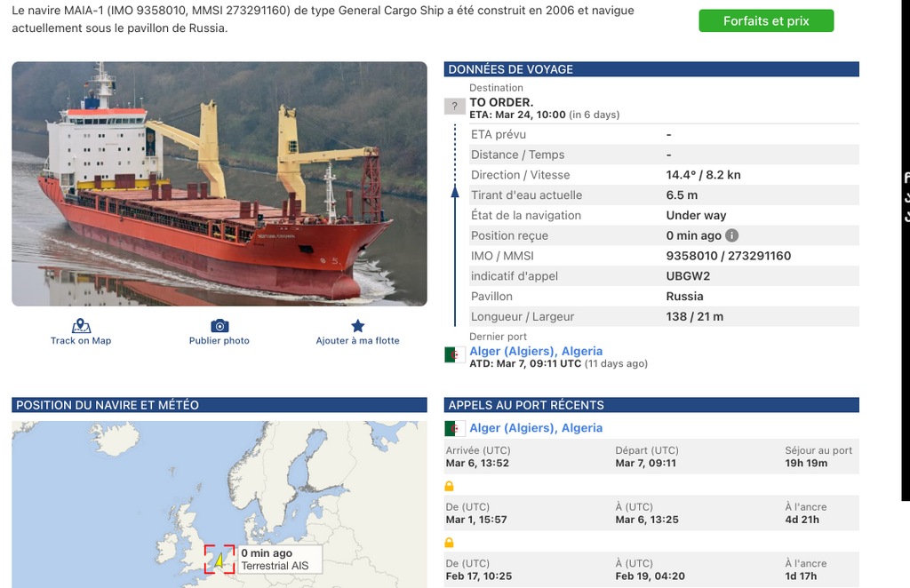The width and height of the screenshot is (910, 588).
Task: Click the lock icon above Feb 17 row
Action: pos(449,542)
